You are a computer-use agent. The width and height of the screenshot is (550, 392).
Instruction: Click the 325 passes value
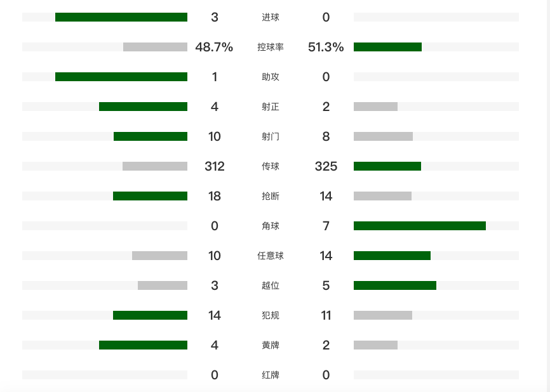pyautogui.click(x=326, y=166)
